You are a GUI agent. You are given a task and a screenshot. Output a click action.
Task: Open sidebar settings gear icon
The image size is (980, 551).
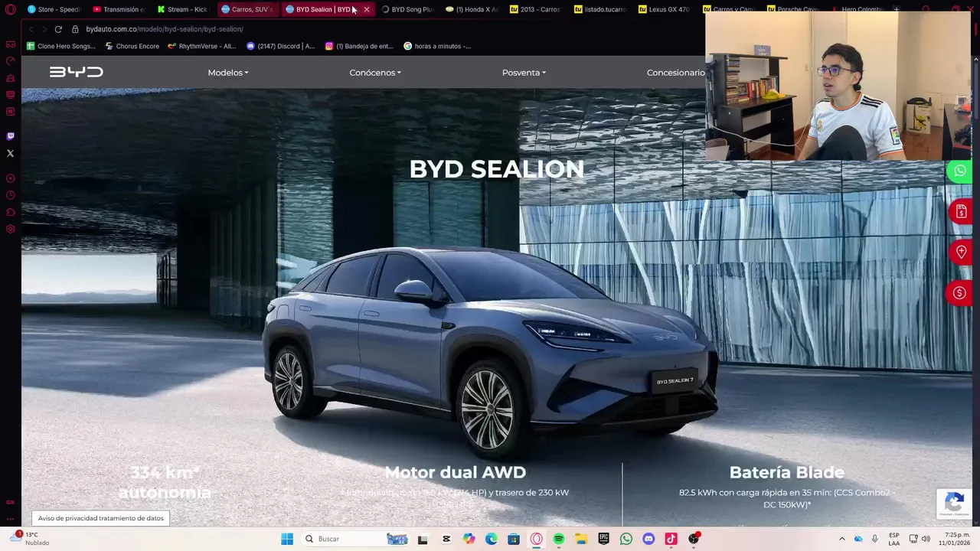click(x=10, y=229)
